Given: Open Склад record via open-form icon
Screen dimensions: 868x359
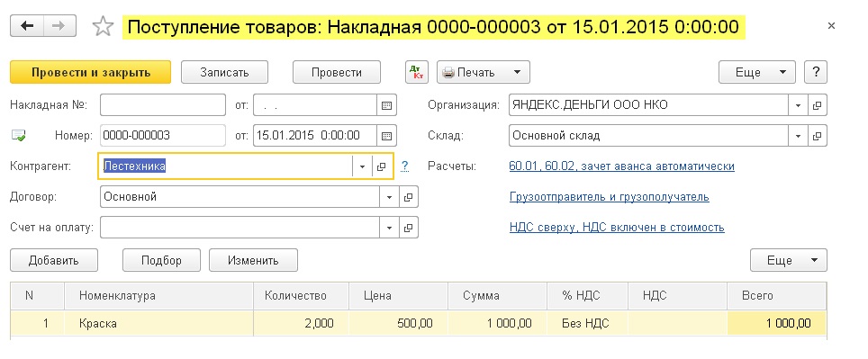Looking at the screenshot, I should point(817,136).
